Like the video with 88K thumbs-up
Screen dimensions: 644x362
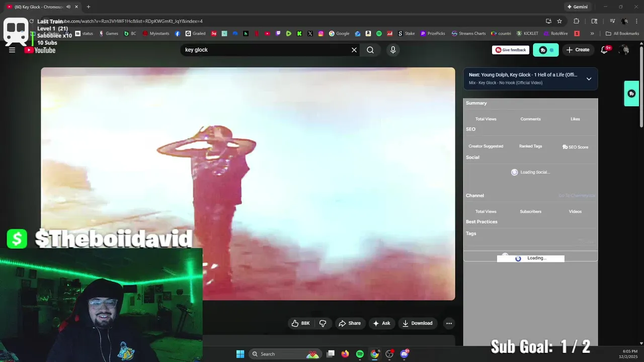coord(301,323)
